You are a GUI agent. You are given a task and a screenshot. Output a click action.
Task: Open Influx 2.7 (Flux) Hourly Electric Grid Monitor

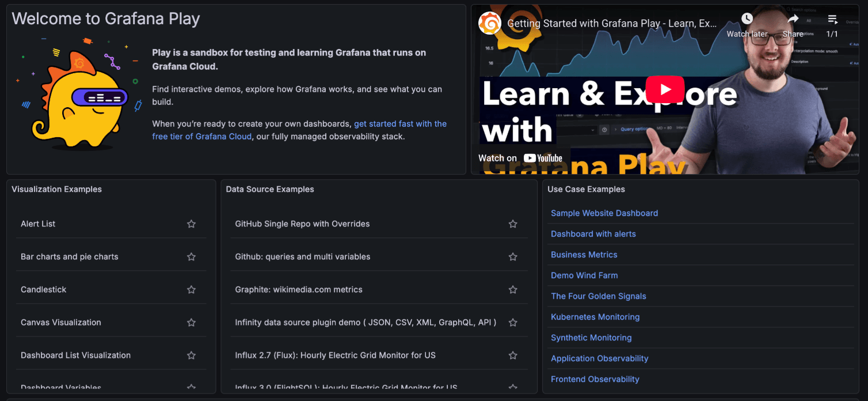pyautogui.click(x=335, y=355)
